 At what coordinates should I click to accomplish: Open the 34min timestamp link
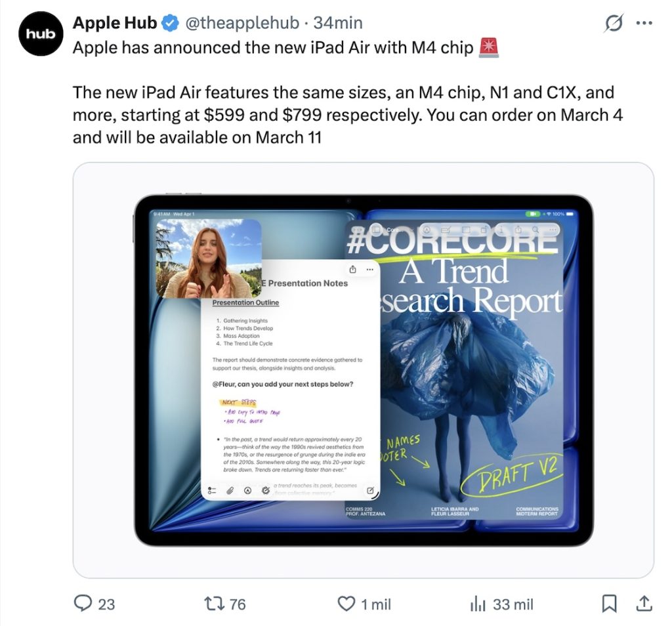coord(338,23)
